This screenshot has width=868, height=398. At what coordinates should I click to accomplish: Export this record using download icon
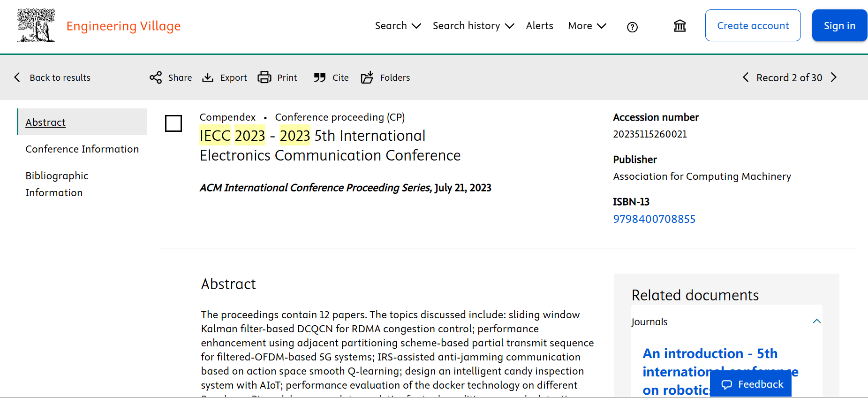[208, 77]
